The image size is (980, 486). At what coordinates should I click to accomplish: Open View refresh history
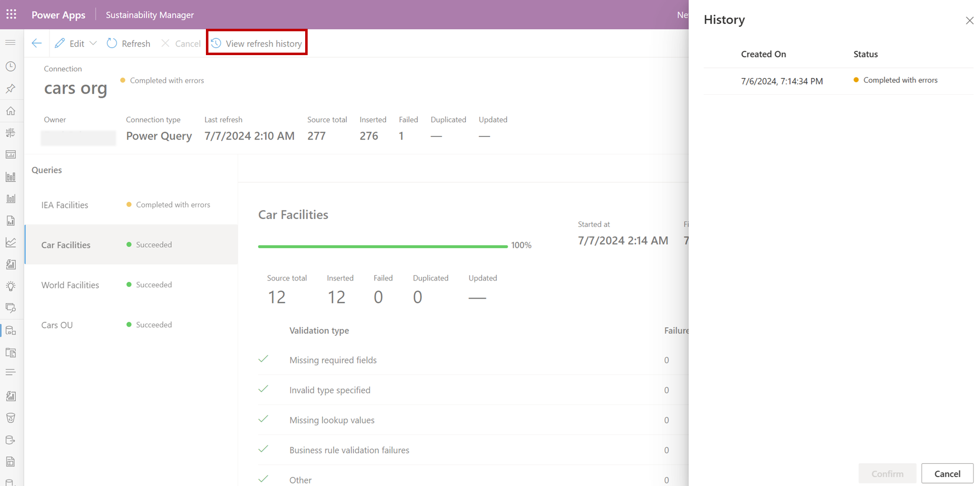coord(257,43)
